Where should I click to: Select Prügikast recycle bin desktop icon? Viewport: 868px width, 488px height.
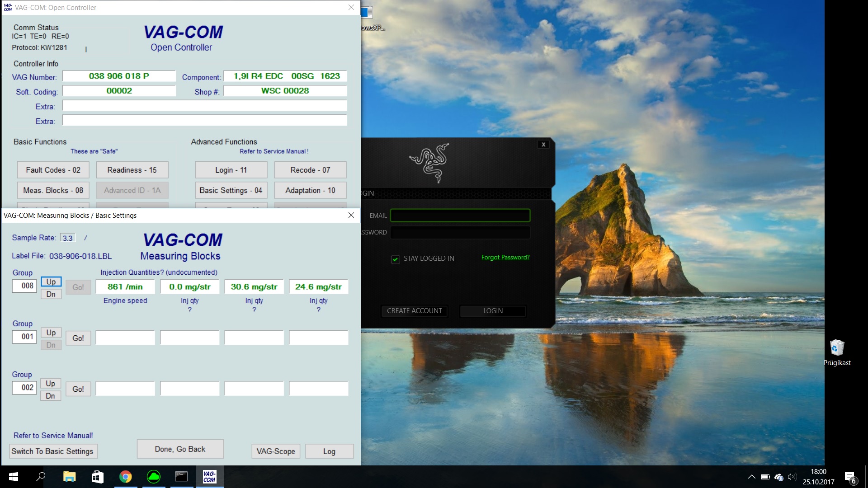837,352
